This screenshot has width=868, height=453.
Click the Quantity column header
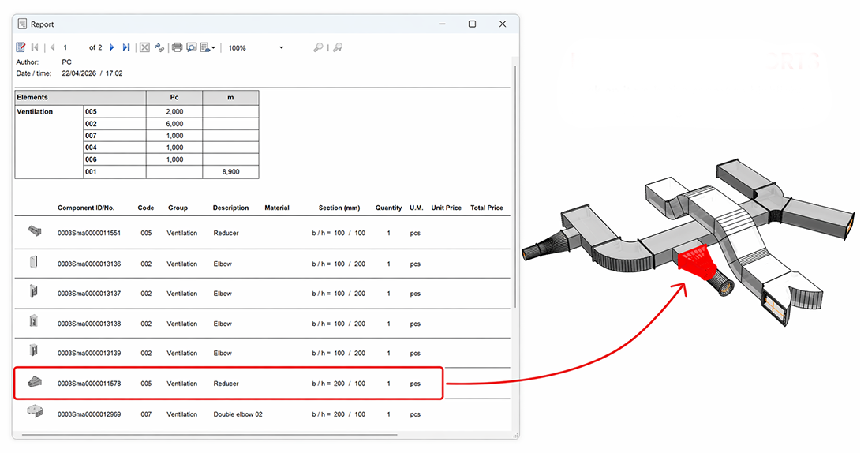pyautogui.click(x=388, y=208)
